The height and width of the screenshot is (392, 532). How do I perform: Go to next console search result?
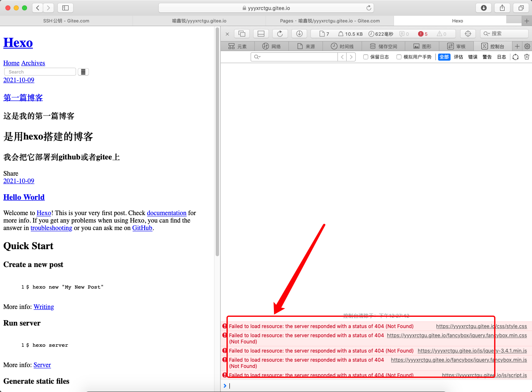point(352,57)
